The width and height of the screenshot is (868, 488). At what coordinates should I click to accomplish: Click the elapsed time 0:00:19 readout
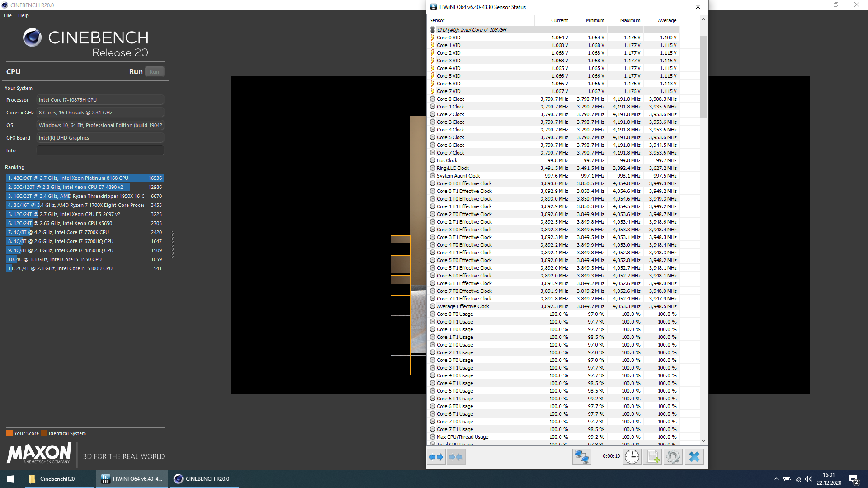pyautogui.click(x=611, y=456)
